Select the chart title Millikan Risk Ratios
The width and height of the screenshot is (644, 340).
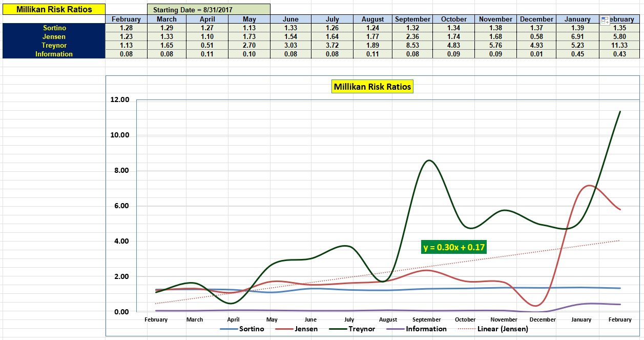coord(372,87)
